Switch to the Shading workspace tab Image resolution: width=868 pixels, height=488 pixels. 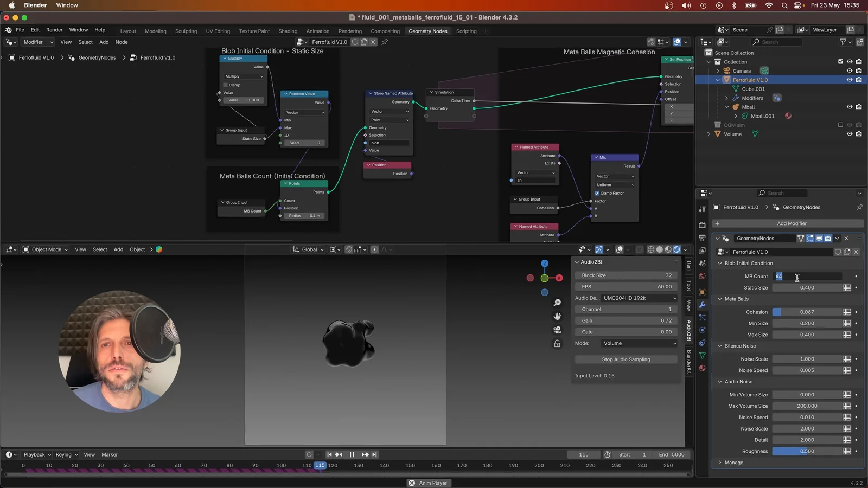288,31
